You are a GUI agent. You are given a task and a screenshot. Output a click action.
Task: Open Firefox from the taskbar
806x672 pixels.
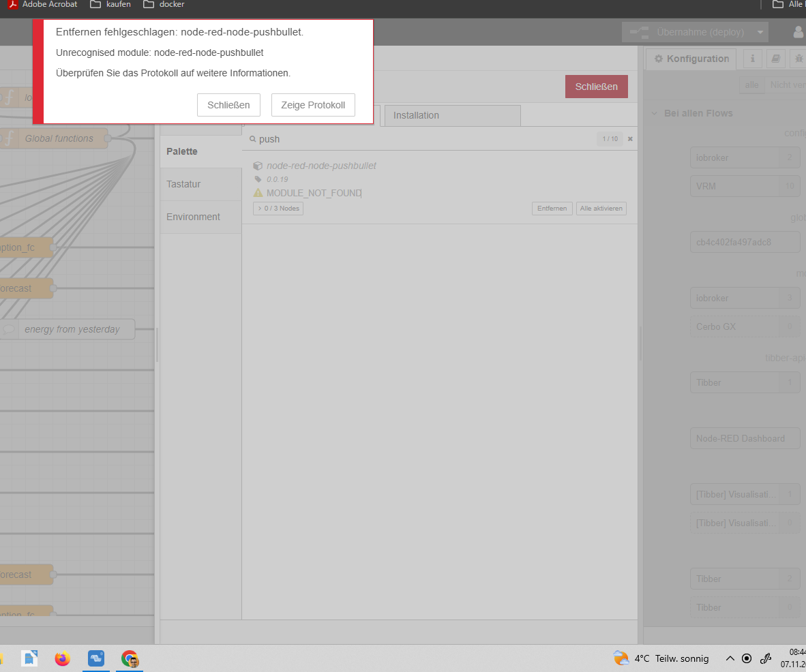[x=63, y=658]
